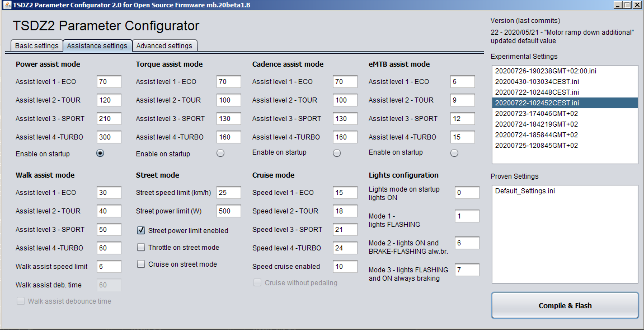
Task: Click Street speed limit (km/h) field
Action: [x=229, y=192]
